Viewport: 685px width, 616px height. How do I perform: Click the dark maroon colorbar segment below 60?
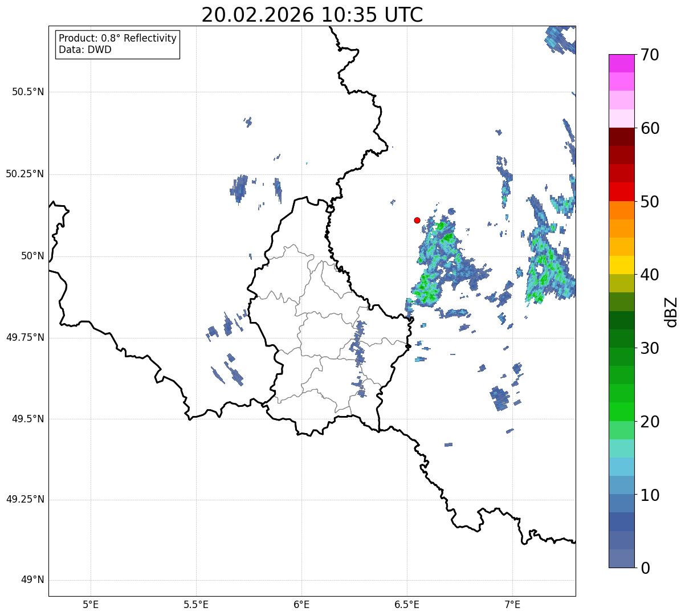click(621, 137)
